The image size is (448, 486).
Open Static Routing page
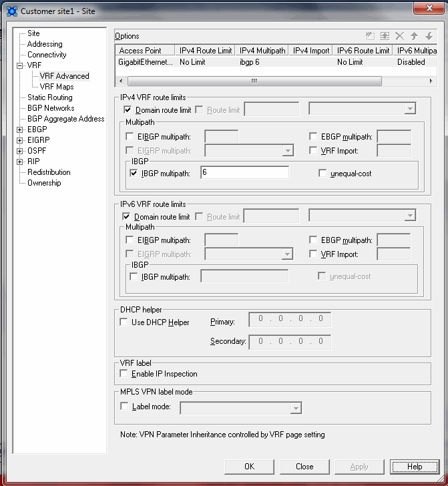[50, 97]
